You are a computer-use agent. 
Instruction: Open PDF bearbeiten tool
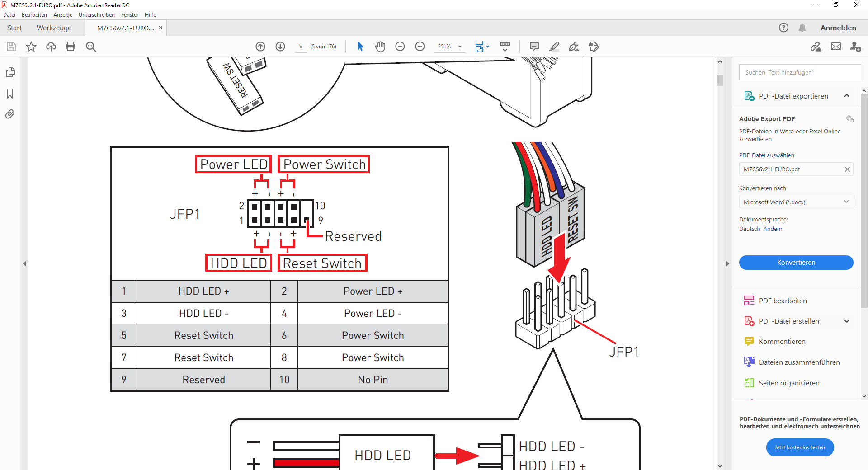(x=783, y=301)
